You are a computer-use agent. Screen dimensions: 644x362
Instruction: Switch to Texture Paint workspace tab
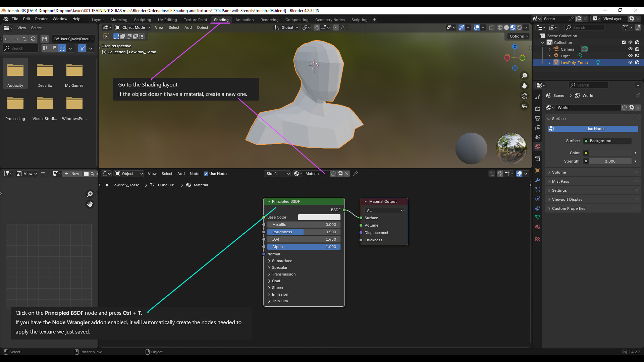[195, 20]
